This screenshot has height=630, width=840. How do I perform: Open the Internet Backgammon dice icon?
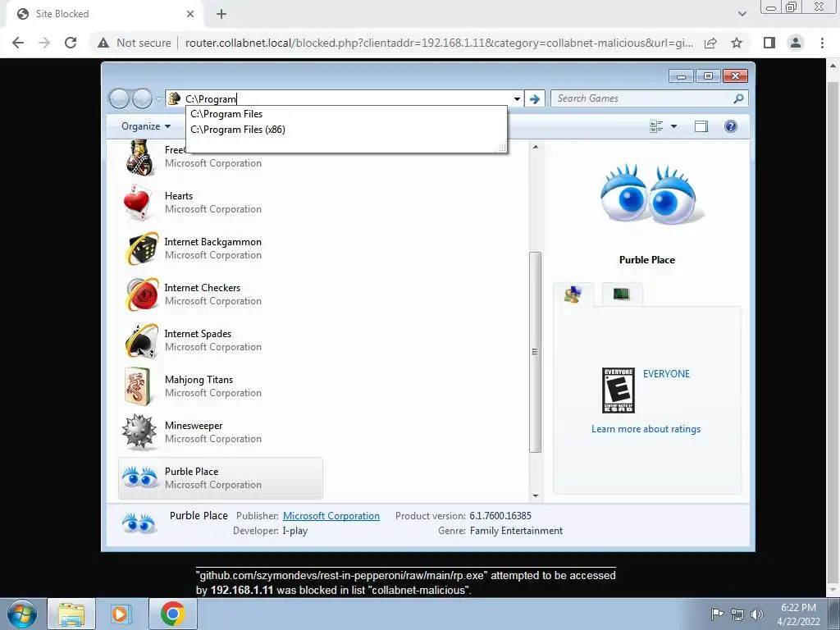click(x=141, y=249)
